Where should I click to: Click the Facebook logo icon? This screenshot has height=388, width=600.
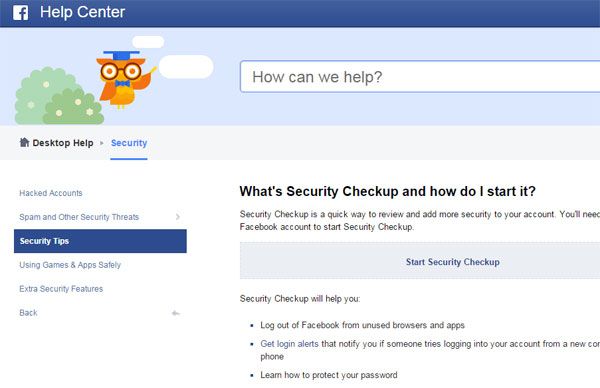pyautogui.click(x=20, y=13)
